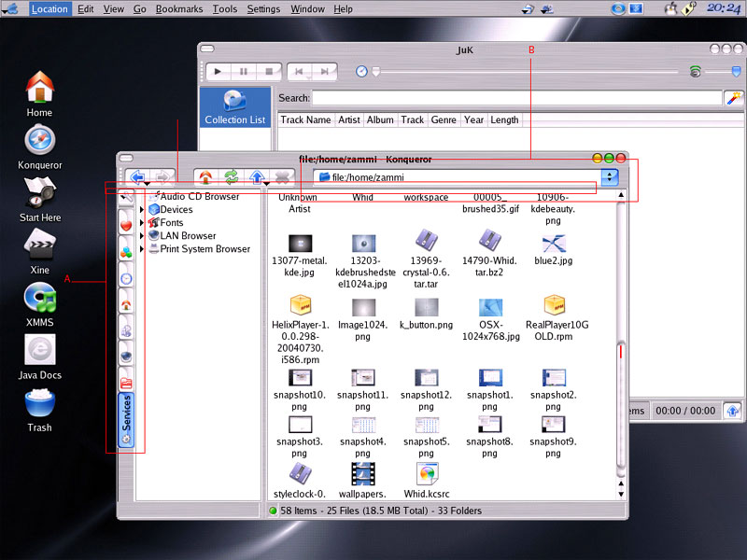Open the Settings menu

point(263,8)
